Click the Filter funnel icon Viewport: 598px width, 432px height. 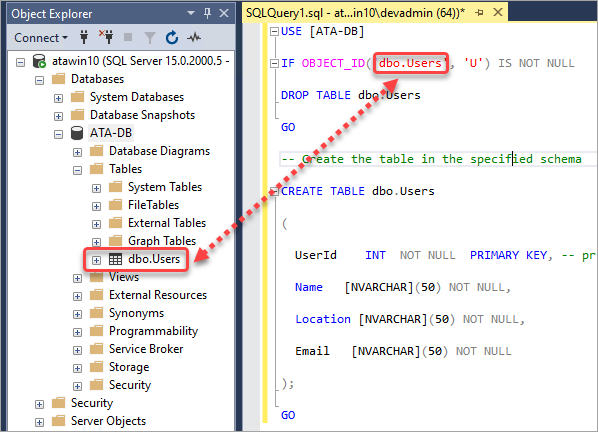pyautogui.click(x=150, y=37)
